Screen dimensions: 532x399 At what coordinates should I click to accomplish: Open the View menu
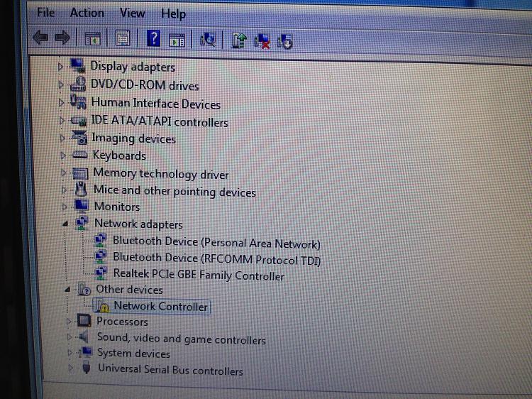click(x=133, y=13)
